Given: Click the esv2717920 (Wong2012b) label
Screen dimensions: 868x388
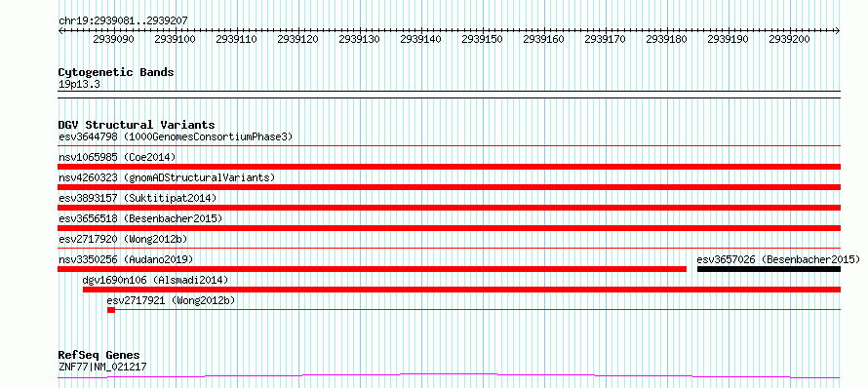Looking at the screenshot, I should [123, 239].
